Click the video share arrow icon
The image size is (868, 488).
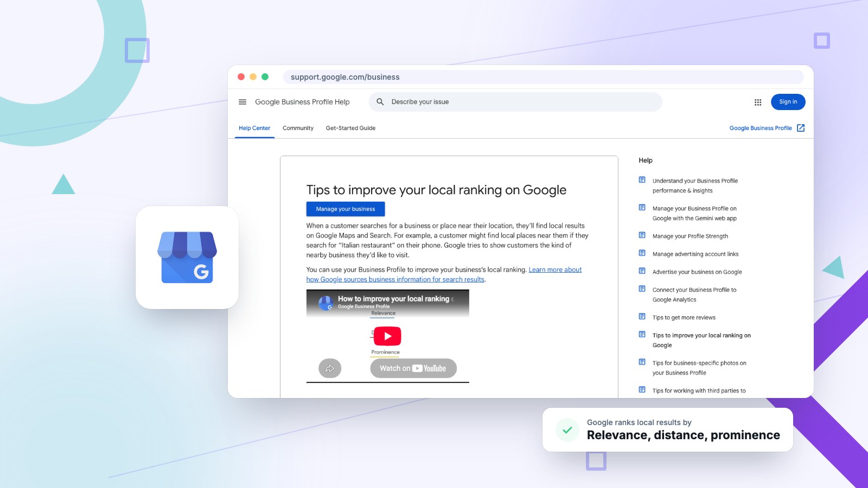pos(330,369)
